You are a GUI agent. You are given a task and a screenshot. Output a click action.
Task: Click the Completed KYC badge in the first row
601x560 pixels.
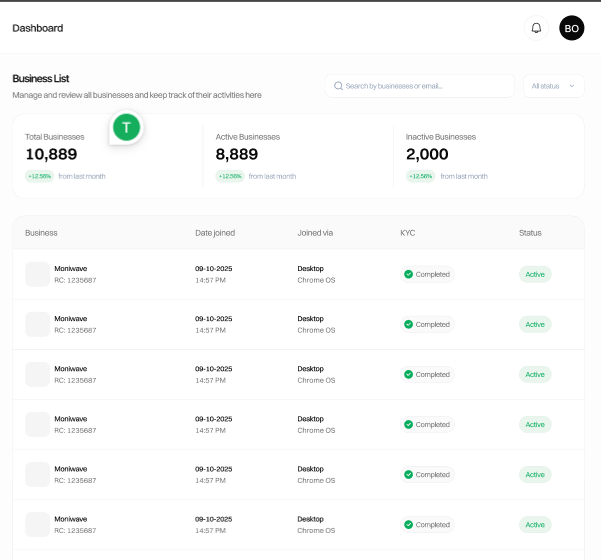(x=427, y=274)
